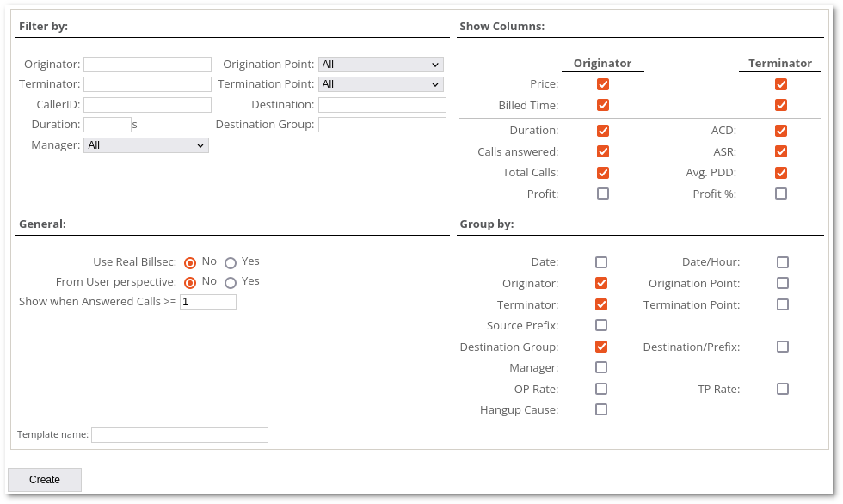The height and width of the screenshot is (504, 843).
Task: Enable the Profit % column checkbox
Action: [781, 194]
